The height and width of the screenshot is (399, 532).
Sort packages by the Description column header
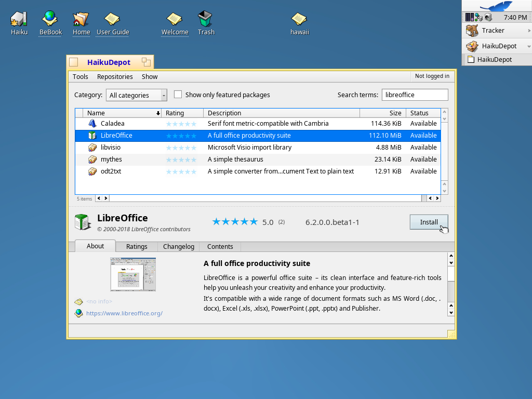coord(282,113)
